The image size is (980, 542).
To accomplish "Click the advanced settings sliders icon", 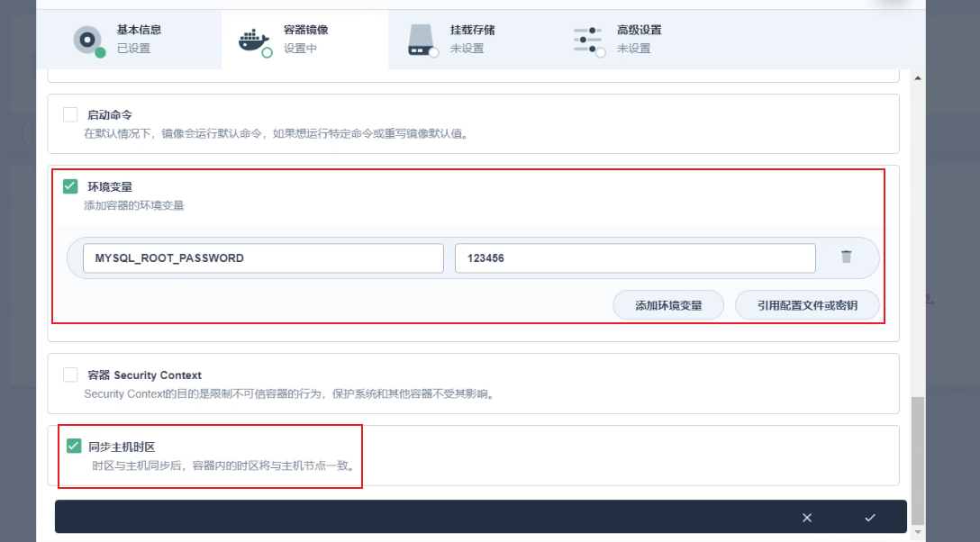I will [x=588, y=41].
